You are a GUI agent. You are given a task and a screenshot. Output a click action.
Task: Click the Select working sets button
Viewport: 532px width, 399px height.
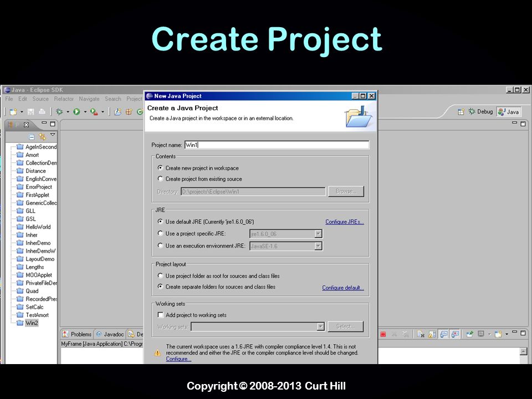[x=345, y=326]
